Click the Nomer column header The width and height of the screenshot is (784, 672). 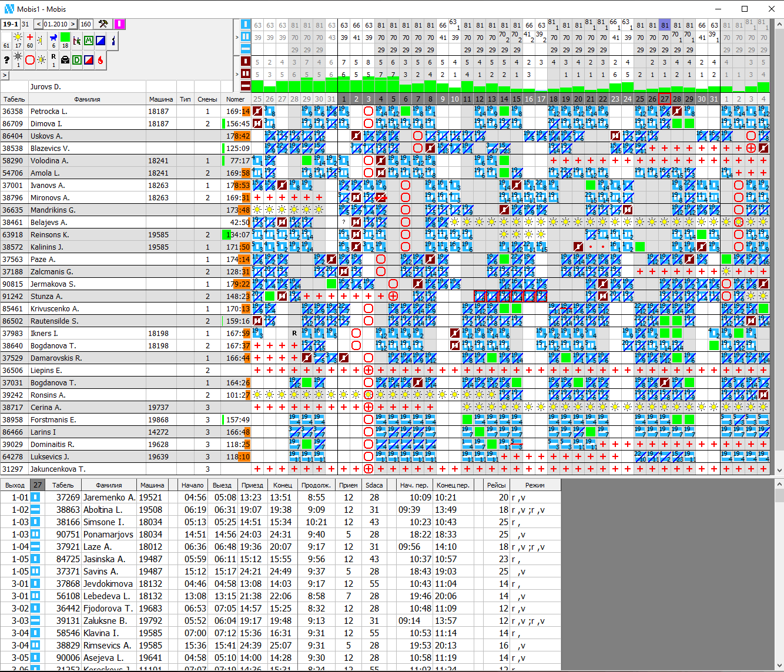pos(236,99)
